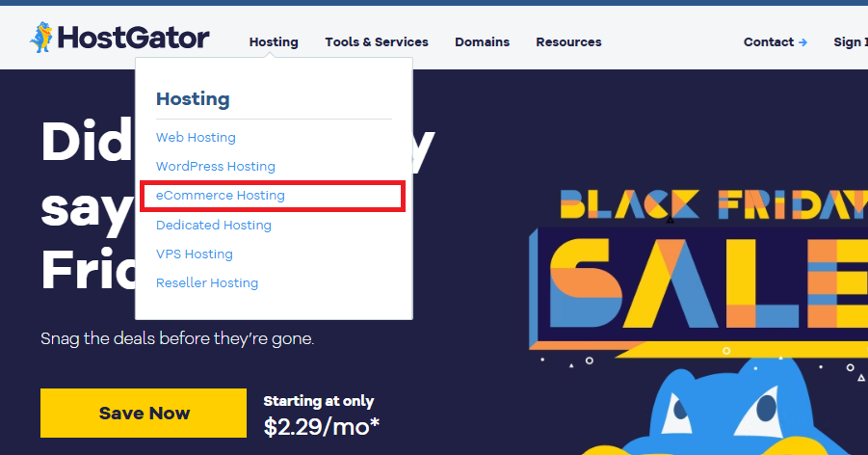Open the Domains menu
868x455 pixels.
point(482,42)
